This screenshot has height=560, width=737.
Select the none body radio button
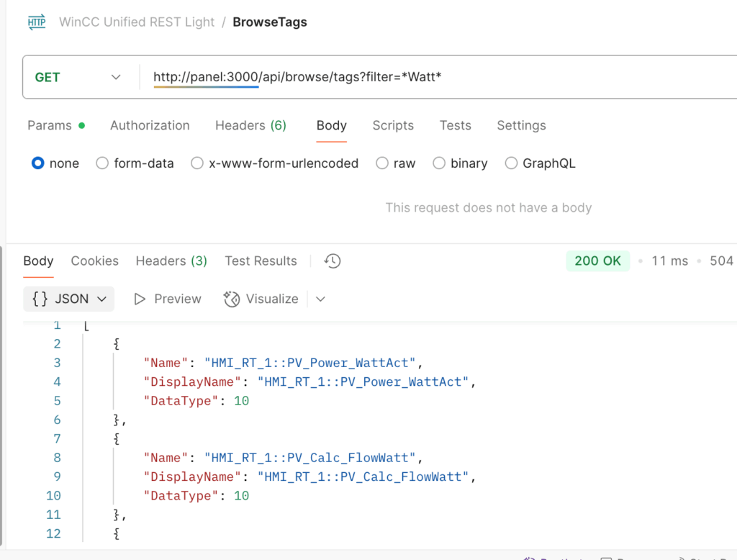(x=38, y=163)
